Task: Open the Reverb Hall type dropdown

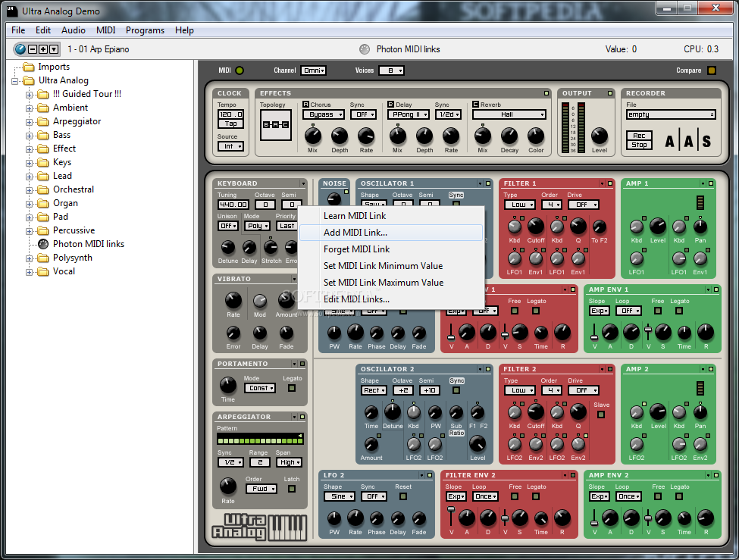Action: pos(509,114)
